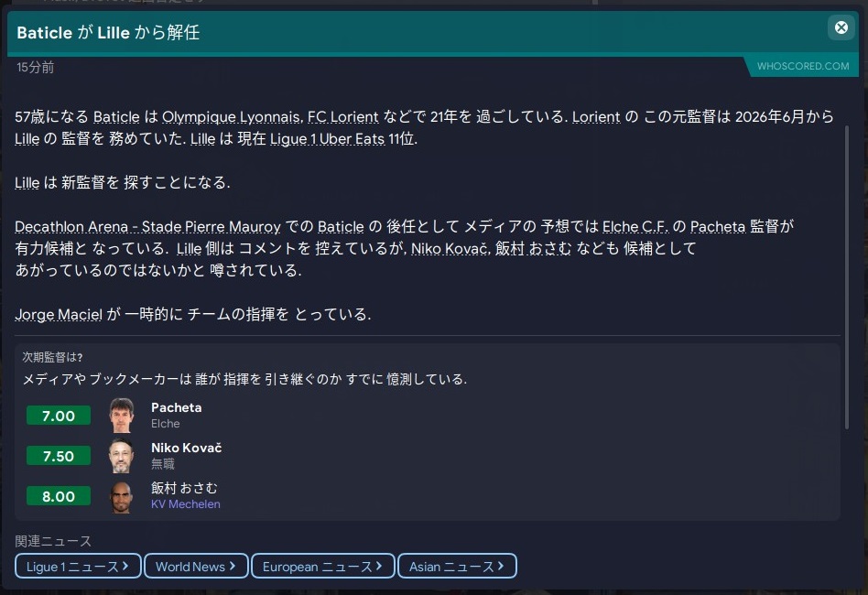
Task: Open the Asian ニュース button
Action: coord(457,567)
